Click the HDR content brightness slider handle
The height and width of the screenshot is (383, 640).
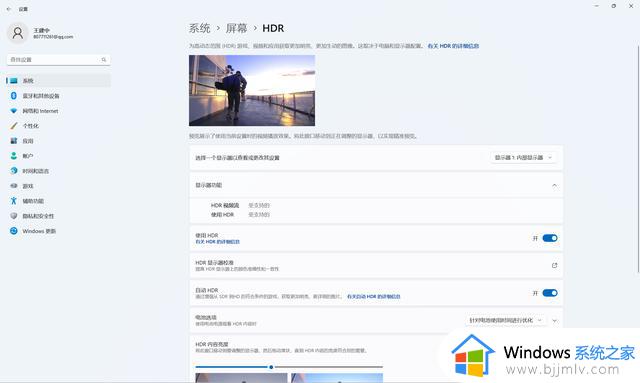pos(271,367)
